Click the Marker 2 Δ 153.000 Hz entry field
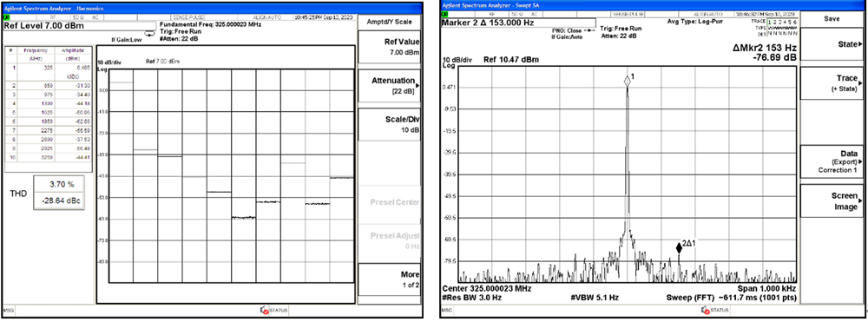 coord(518,23)
